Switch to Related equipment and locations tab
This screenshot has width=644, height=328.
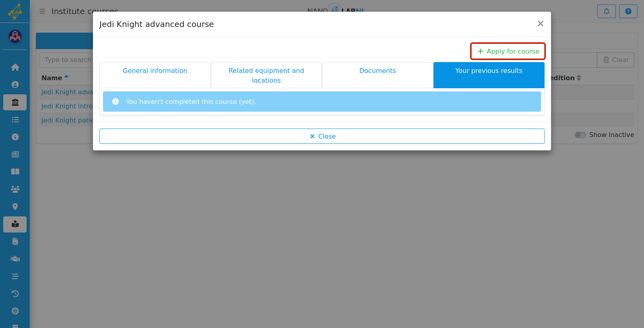[266, 75]
